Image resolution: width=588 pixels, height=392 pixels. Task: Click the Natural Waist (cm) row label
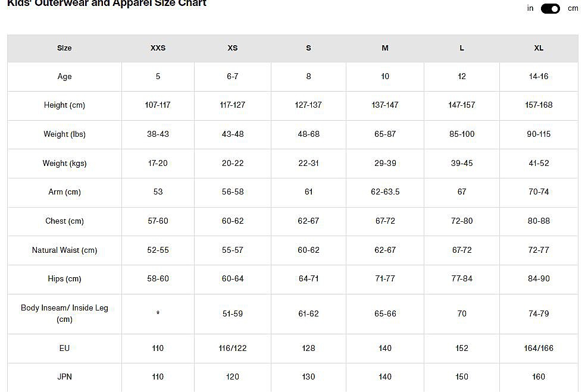point(64,250)
